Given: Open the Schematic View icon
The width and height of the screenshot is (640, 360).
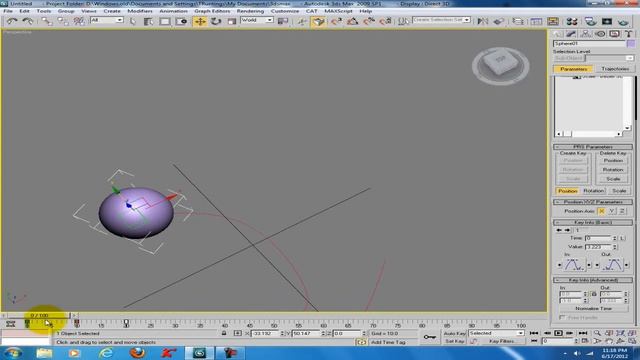Looking at the screenshot, I should (x=553, y=21).
